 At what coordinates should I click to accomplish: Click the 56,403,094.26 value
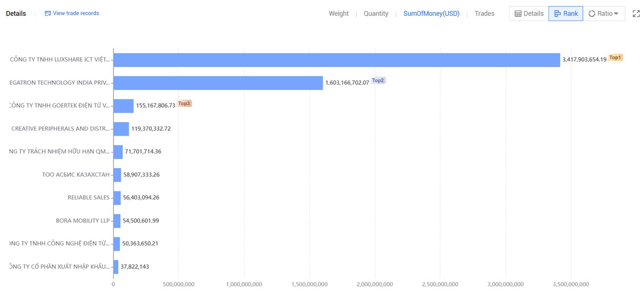click(x=141, y=198)
